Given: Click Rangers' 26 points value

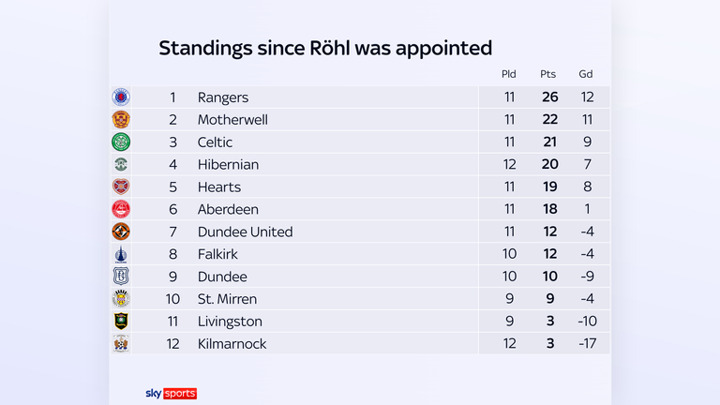Looking at the screenshot, I should coord(548,98).
